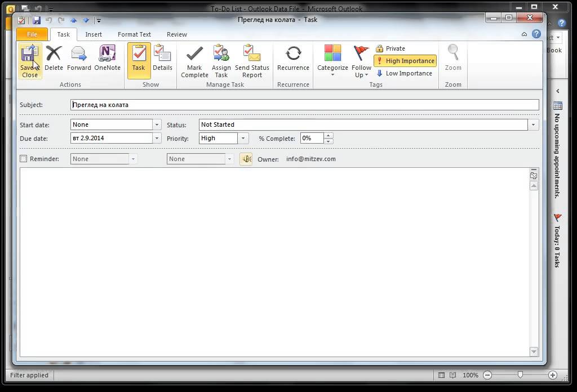Screen dimensions: 577x392
Task: Expand the To-Do Bar chevron in Outlook
Action: (558, 91)
